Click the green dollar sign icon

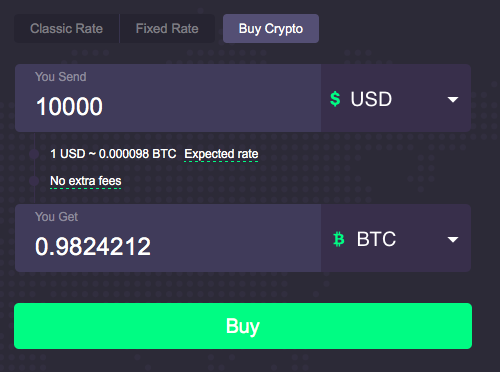point(335,99)
